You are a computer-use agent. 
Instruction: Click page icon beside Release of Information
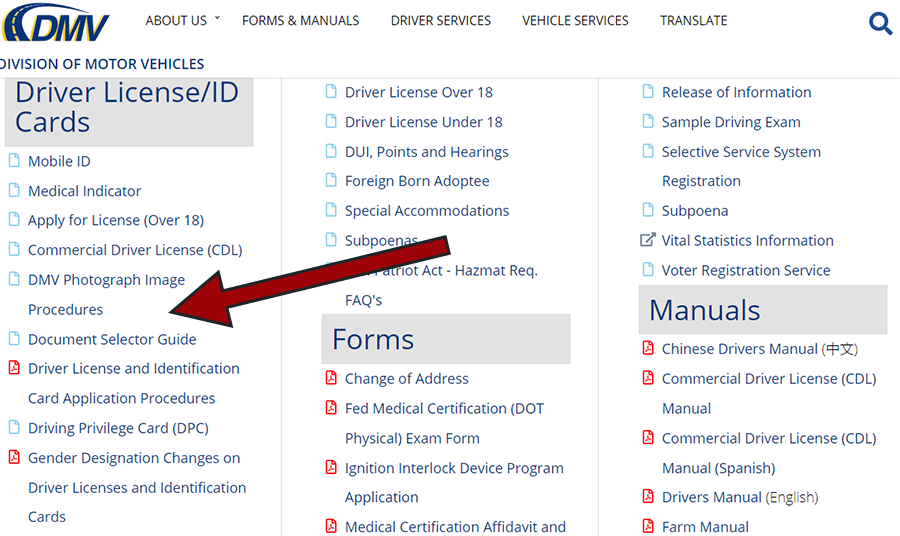(x=648, y=91)
